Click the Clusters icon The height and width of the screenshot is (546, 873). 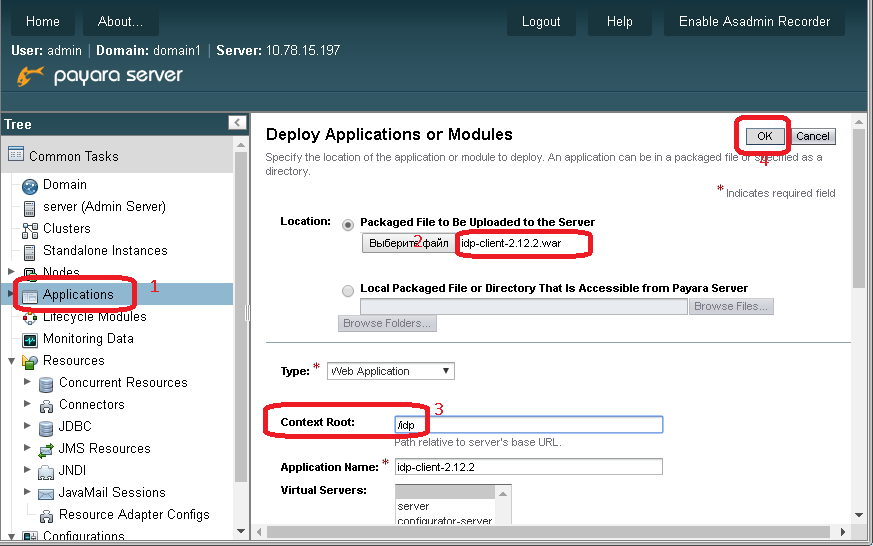pyautogui.click(x=30, y=230)
